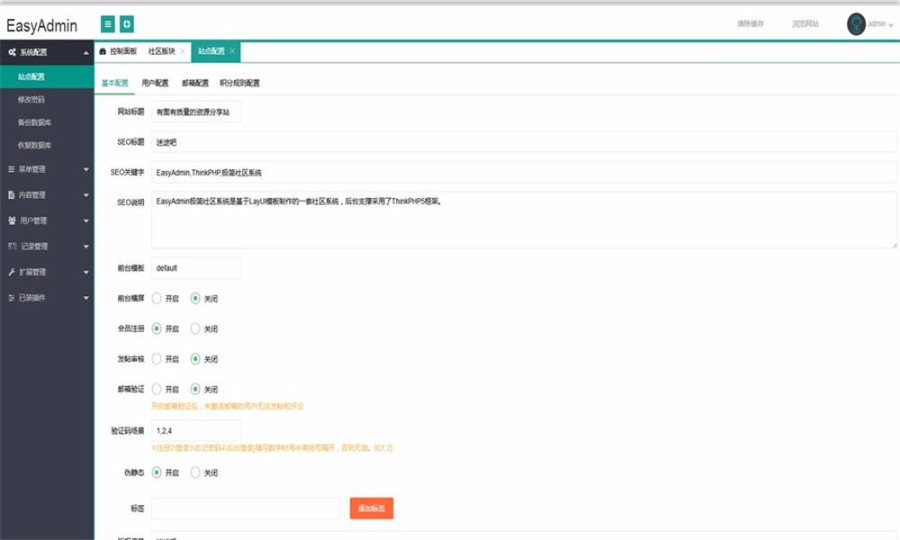This screenshot has width=900, height=540.
Task: Select the 用户配置 settings tab
Action: (155, 83)
